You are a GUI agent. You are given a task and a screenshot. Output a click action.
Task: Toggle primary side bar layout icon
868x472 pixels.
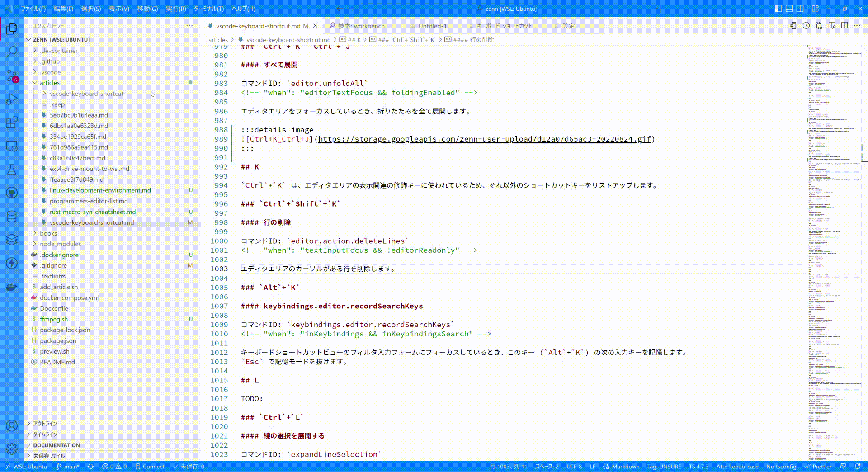click(778, 9)
